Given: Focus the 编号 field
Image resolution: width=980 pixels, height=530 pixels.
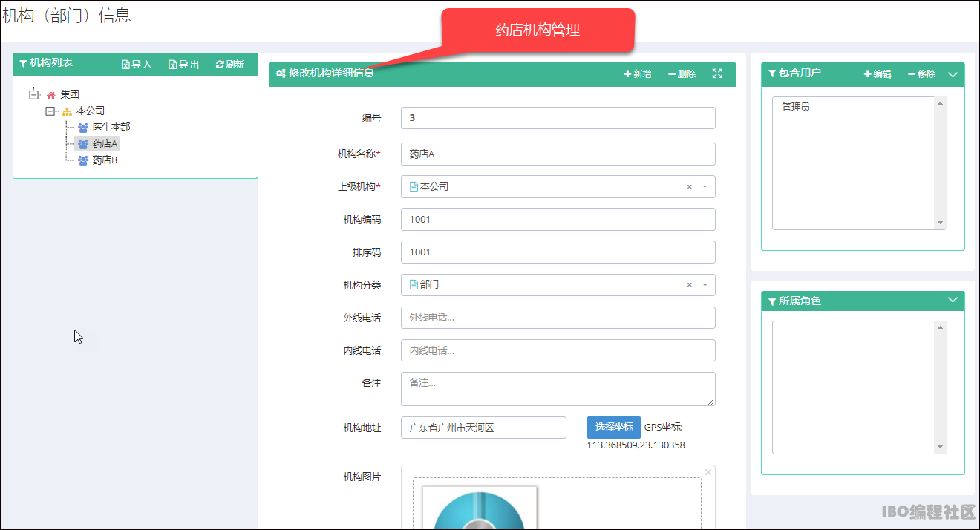Looking at the screenshot, I should 558,118.
